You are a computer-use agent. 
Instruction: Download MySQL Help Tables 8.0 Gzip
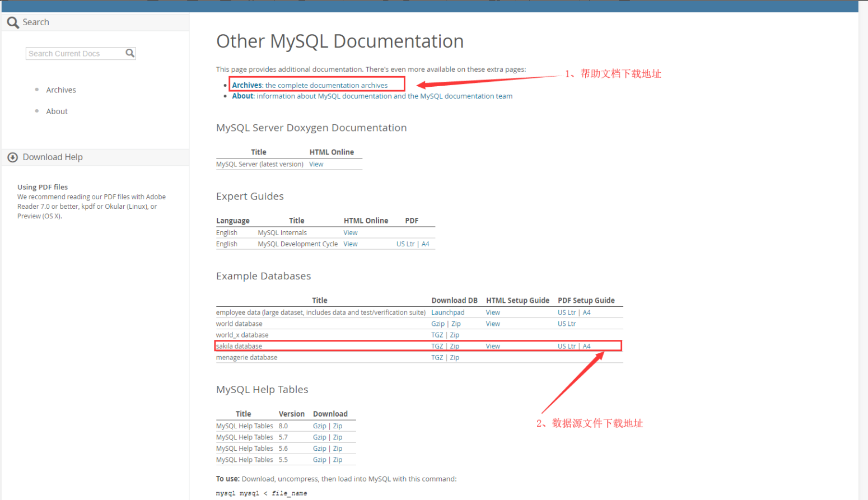[x=319, y=426]
